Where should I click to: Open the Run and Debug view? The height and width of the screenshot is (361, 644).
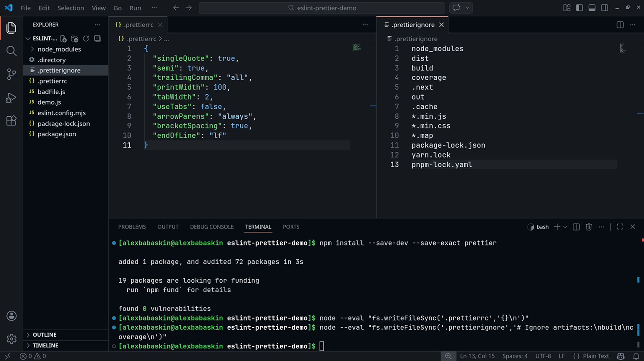11,98
